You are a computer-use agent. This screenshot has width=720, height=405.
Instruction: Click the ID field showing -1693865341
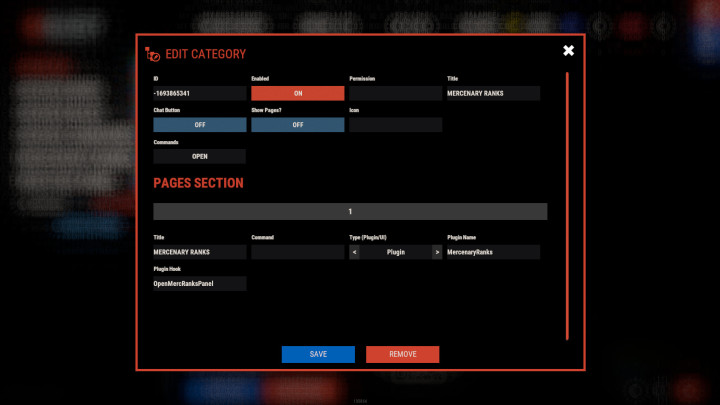[199, 93]
